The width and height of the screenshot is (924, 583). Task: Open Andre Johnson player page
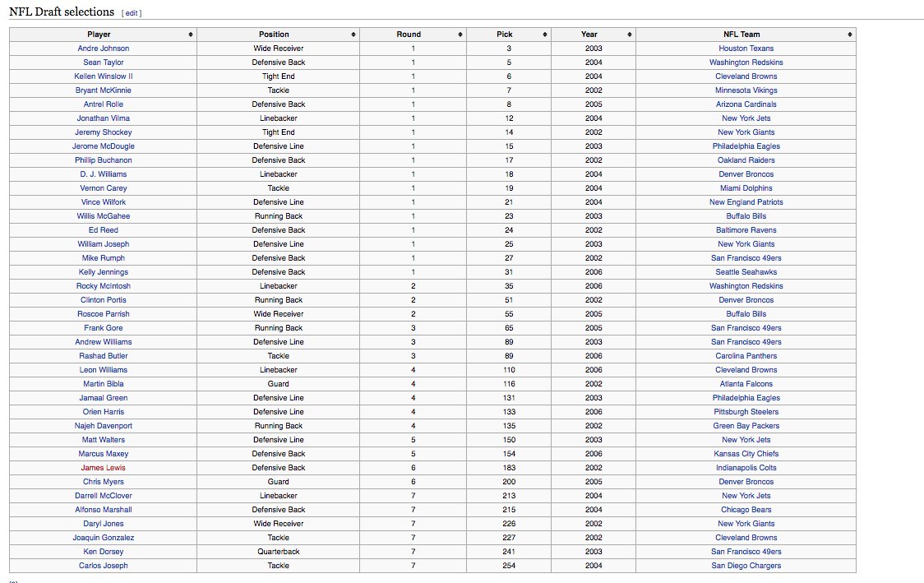(103, 49)
